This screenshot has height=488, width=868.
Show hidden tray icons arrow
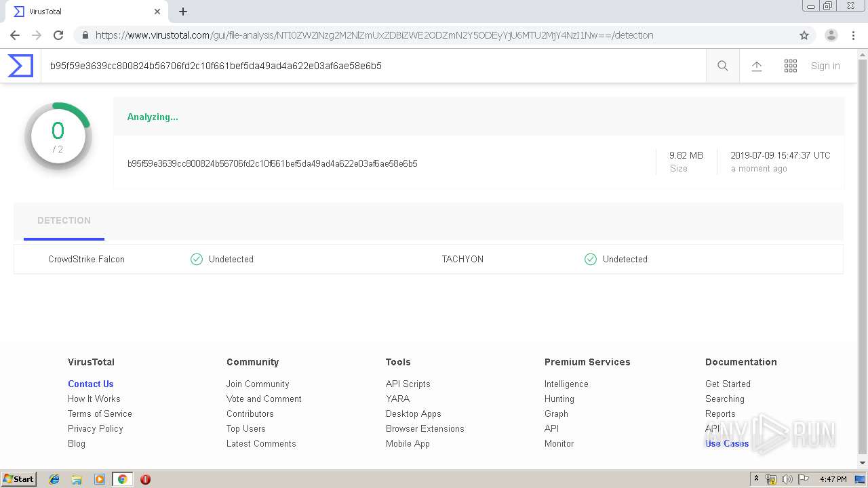click(x=756, y=479)
